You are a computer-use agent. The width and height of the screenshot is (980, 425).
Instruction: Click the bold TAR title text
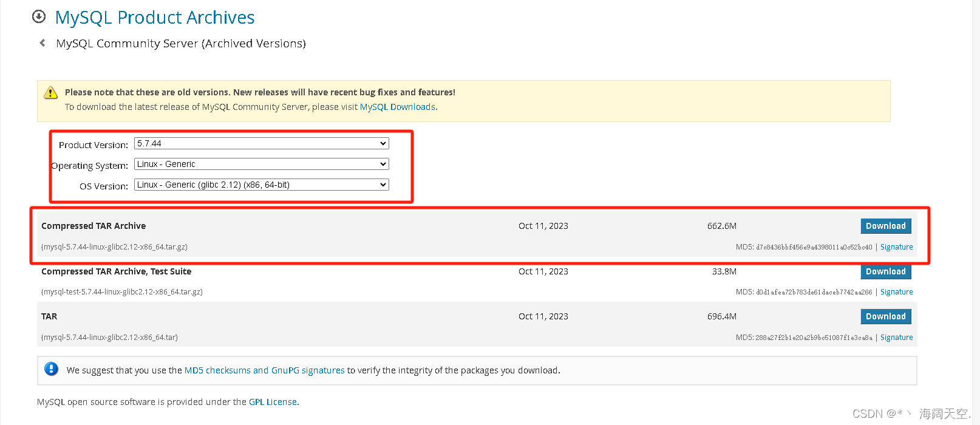[49, 316]
